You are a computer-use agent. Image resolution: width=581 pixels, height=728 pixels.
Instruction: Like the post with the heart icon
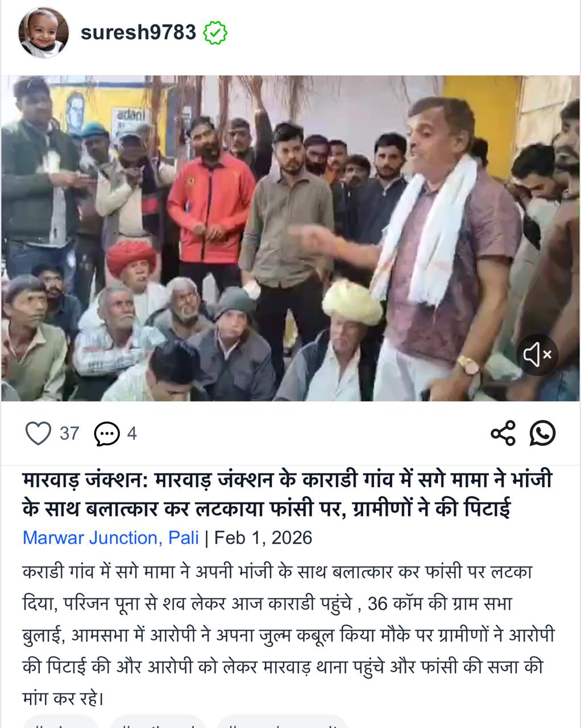(x=39, y=433)
